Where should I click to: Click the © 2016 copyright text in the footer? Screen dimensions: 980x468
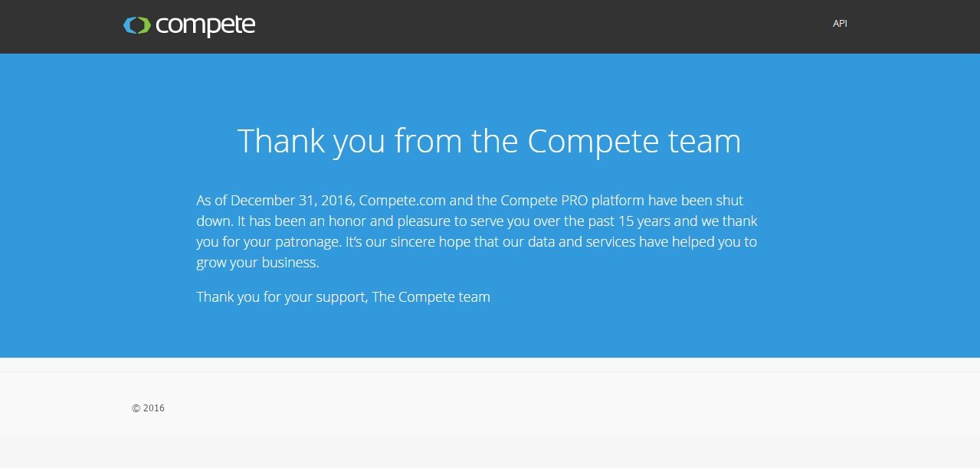tap(148, 408)
